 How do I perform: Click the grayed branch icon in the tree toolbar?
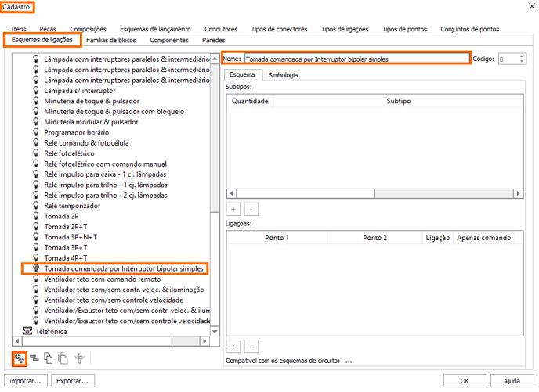coord(79,358)
